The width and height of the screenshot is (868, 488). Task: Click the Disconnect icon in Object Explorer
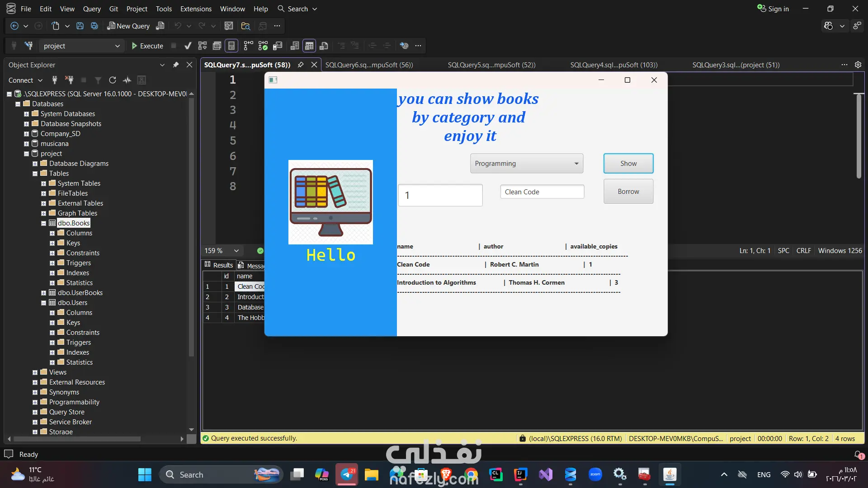click(x=69, y=80)
